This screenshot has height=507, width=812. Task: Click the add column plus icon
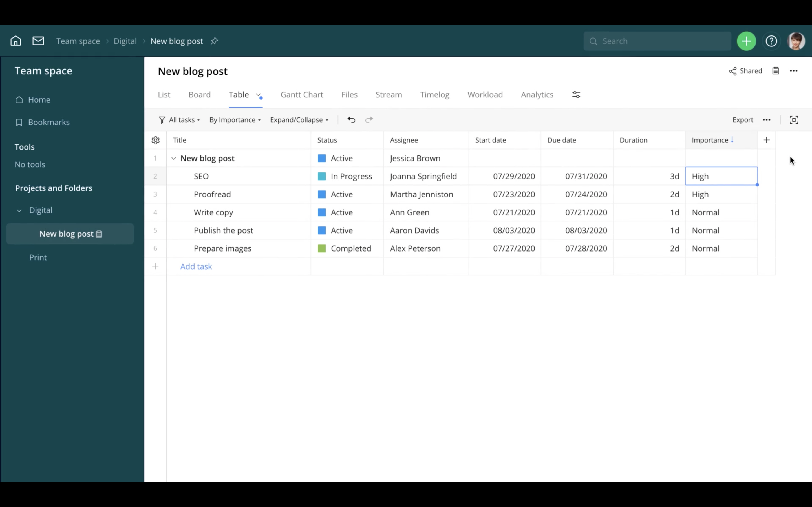coord(766,140)
